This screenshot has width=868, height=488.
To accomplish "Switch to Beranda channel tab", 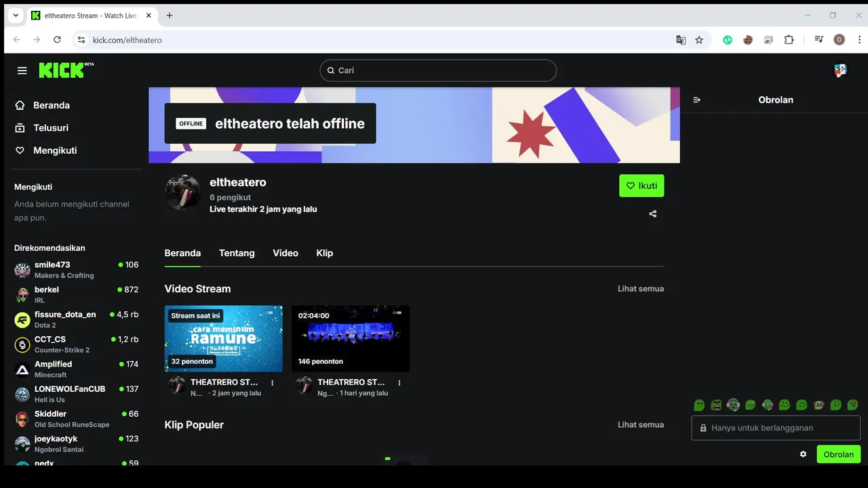I will click(182, 253).
